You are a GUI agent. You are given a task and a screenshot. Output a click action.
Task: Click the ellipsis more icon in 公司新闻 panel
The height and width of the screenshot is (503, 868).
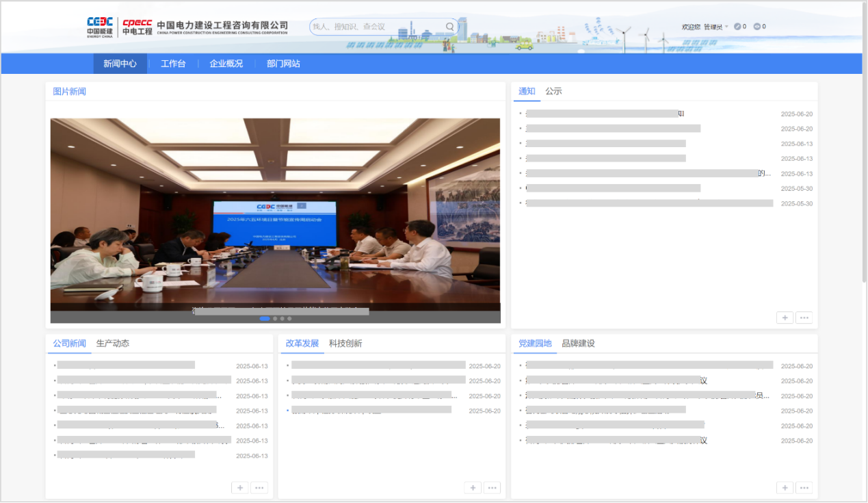point(259,487)
